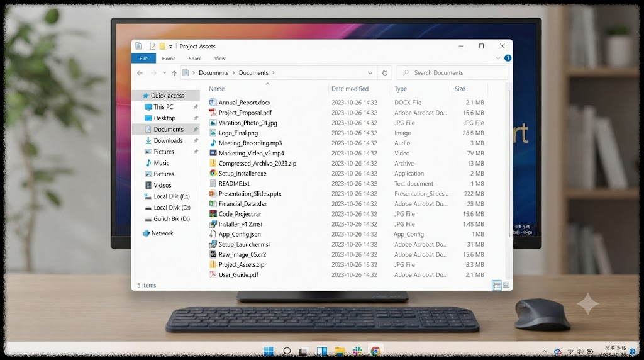Screen dimensions: 644x360
Task: Open Help via the blue question mark icon
Action: [508, 59]
